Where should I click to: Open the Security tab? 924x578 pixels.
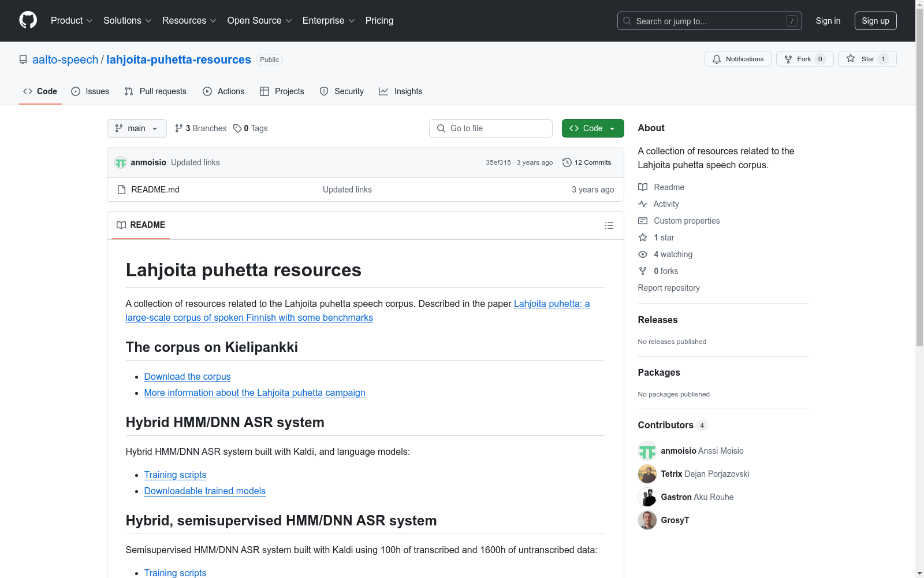(x=342, y=91)
